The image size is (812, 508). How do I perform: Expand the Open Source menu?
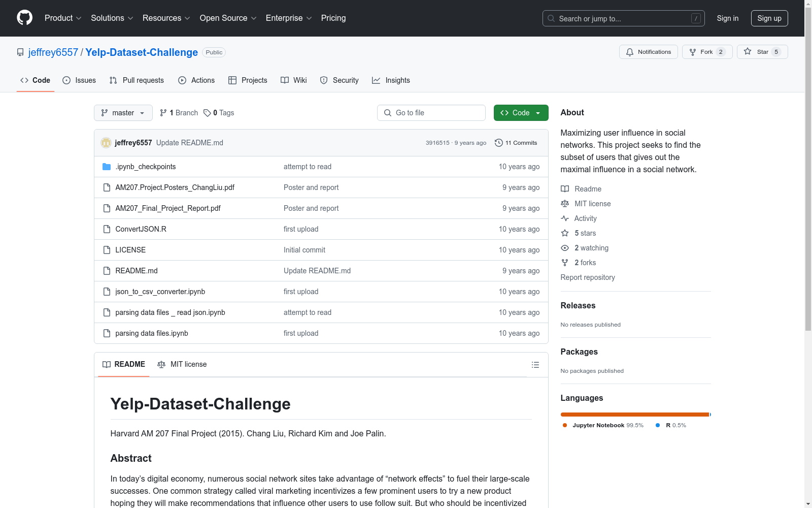pos(228,18)
